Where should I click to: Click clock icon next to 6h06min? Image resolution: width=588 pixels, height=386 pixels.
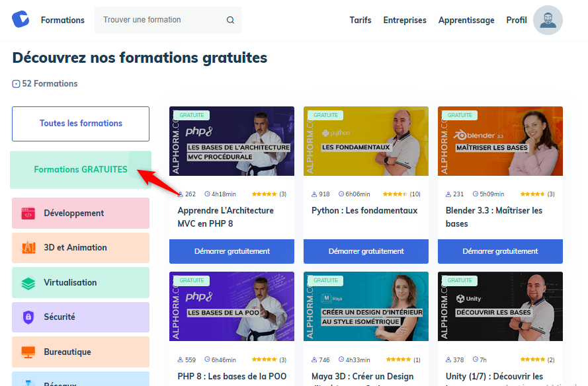[x=341, y=194]
